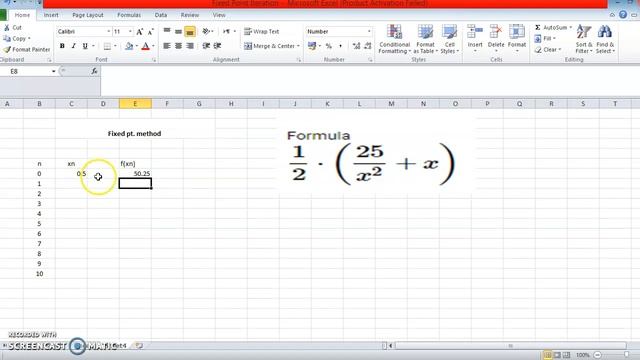Click Decrease Indent icon
640x360 pixels.
coord(206,46)
